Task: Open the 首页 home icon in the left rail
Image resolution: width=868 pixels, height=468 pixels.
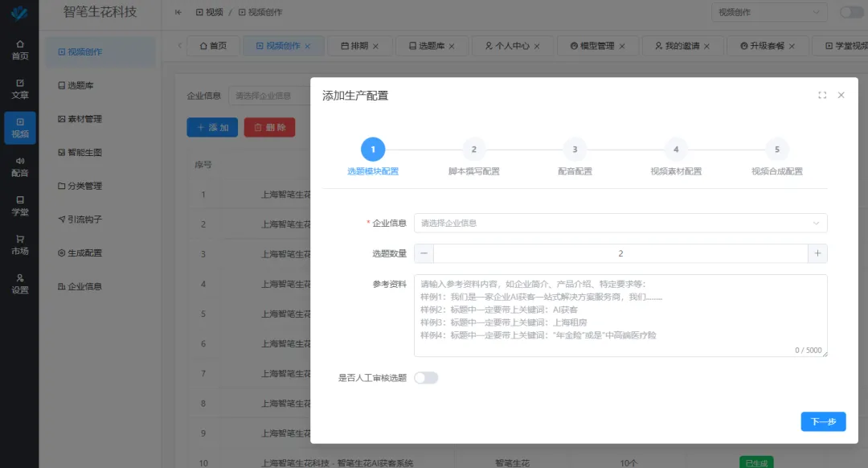Action: click(19, 48)
